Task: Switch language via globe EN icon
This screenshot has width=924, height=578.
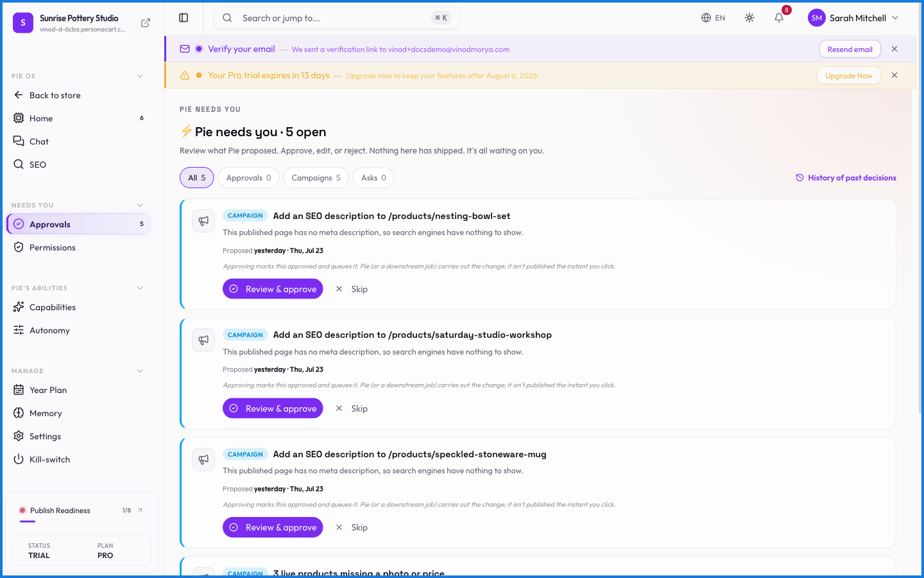Action: 713,18
